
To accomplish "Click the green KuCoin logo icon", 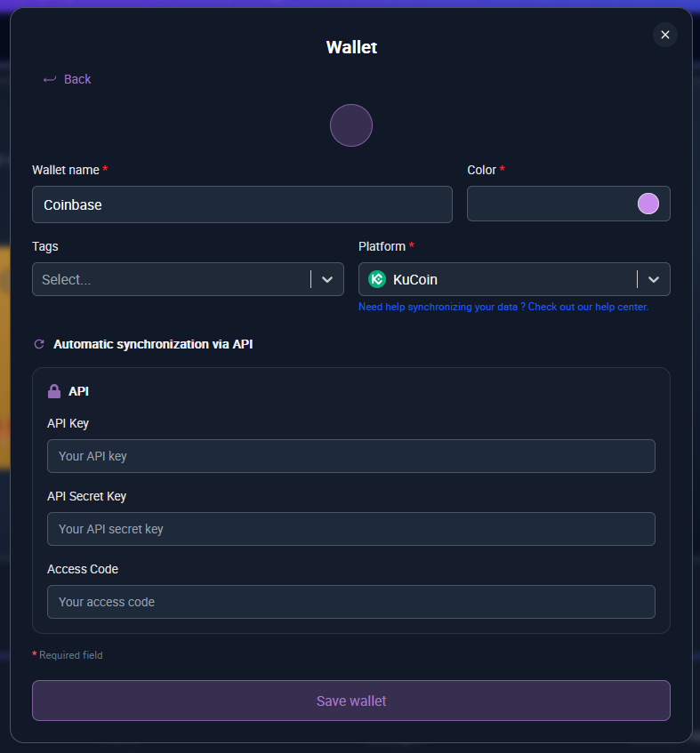I will coord(377,279).
